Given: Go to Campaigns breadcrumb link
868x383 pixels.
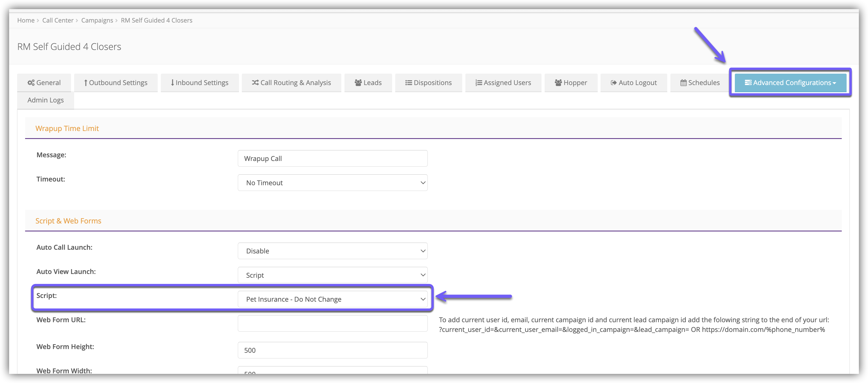Looking at the screenshot, I should (x=97, y=20).
